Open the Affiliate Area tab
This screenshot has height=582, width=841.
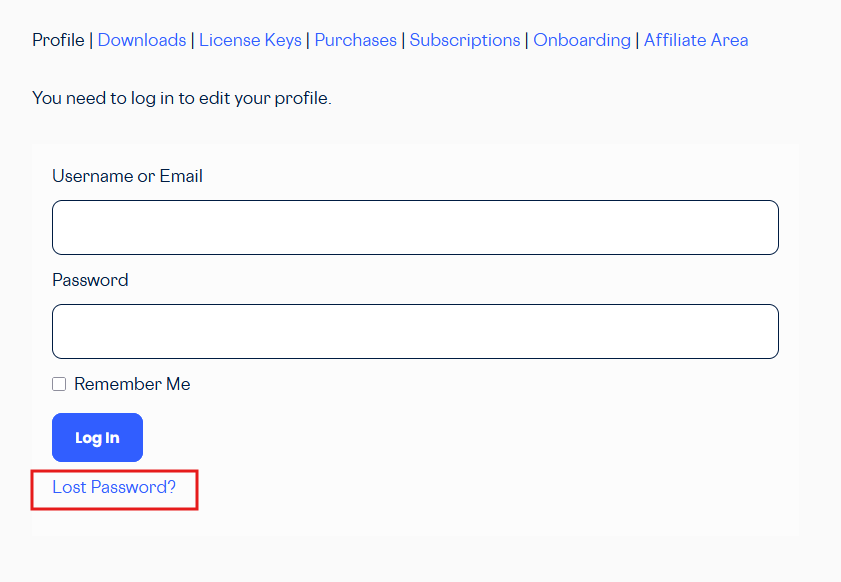pos(696,40)
